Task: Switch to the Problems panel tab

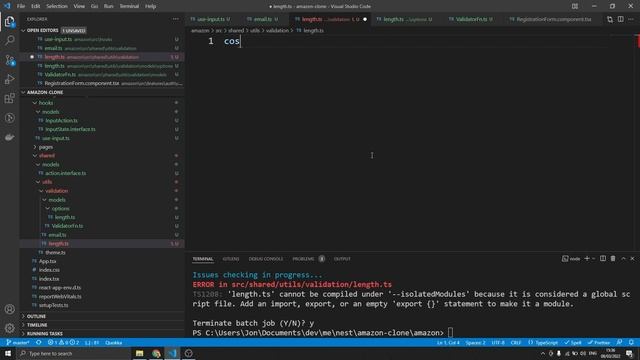Action: click(x=303, y=259)
